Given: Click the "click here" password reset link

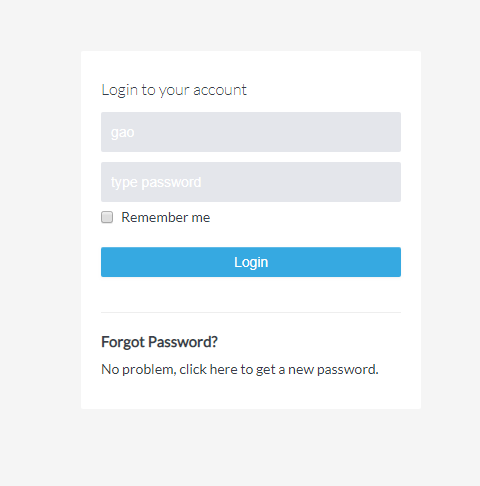Looking at the screenshot, I should tap(208, 369).
